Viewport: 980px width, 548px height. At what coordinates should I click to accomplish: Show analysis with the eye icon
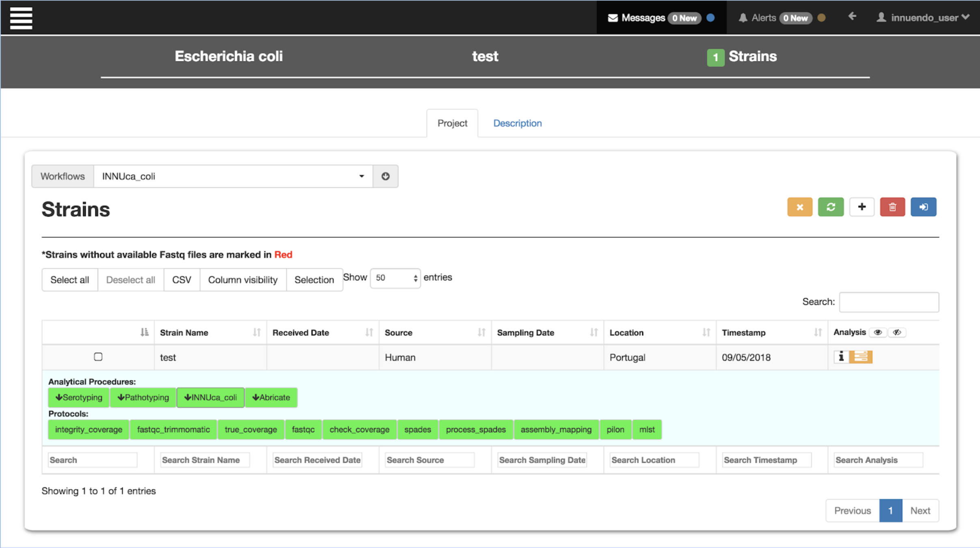pos(878,332)
